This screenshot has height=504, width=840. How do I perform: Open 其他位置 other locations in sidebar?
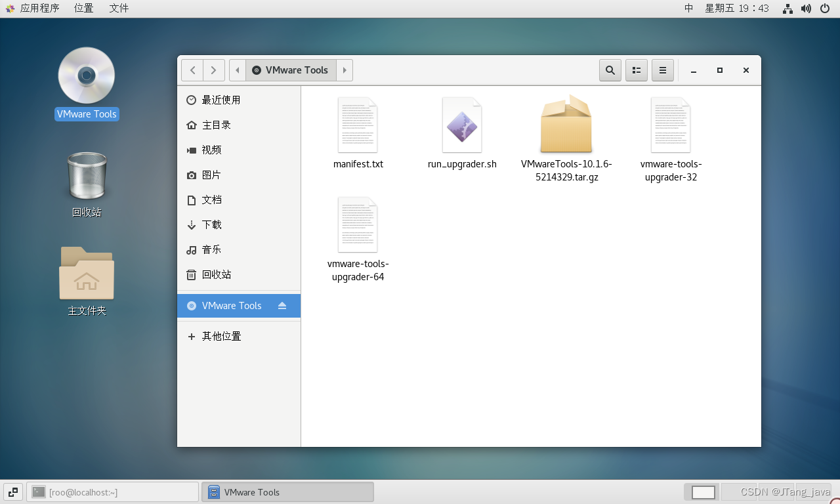click(x=239, y=336)
